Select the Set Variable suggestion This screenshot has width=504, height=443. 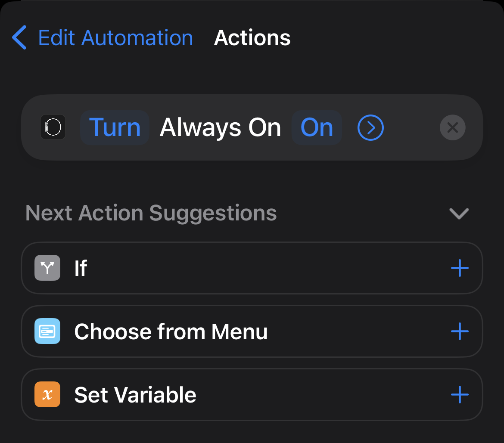[252, 394]
